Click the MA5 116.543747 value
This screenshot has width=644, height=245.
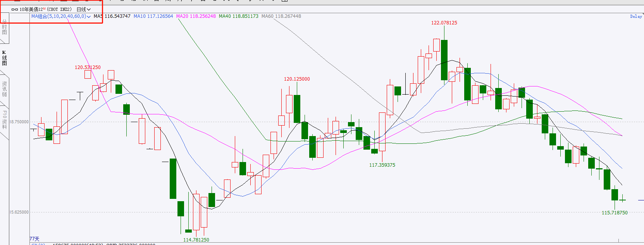pos(112,16)
